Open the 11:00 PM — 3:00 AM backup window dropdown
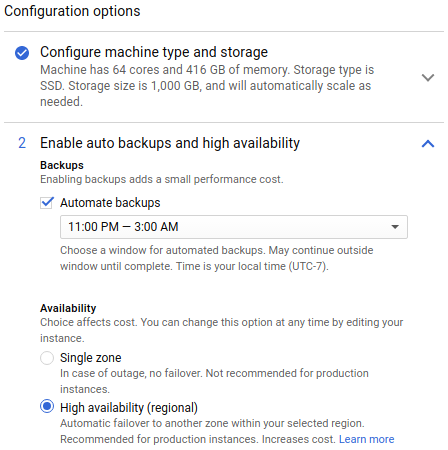Screen dimensions: 448x450 [234, 227]
